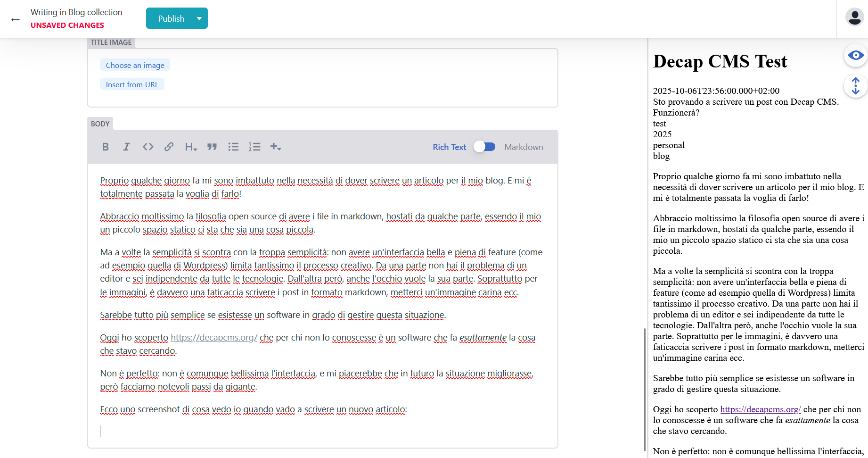This screenshot has width=868, height=458.
Task: Apply italic formatting in body toolbar
Action: point(126,147)
